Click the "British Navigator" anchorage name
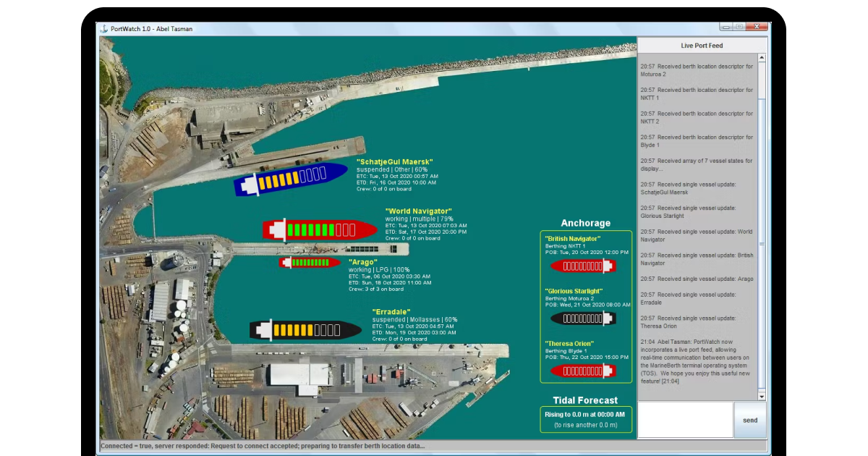Screen dimensions: 868x456 pyautogui.click(x=573, y=238)
